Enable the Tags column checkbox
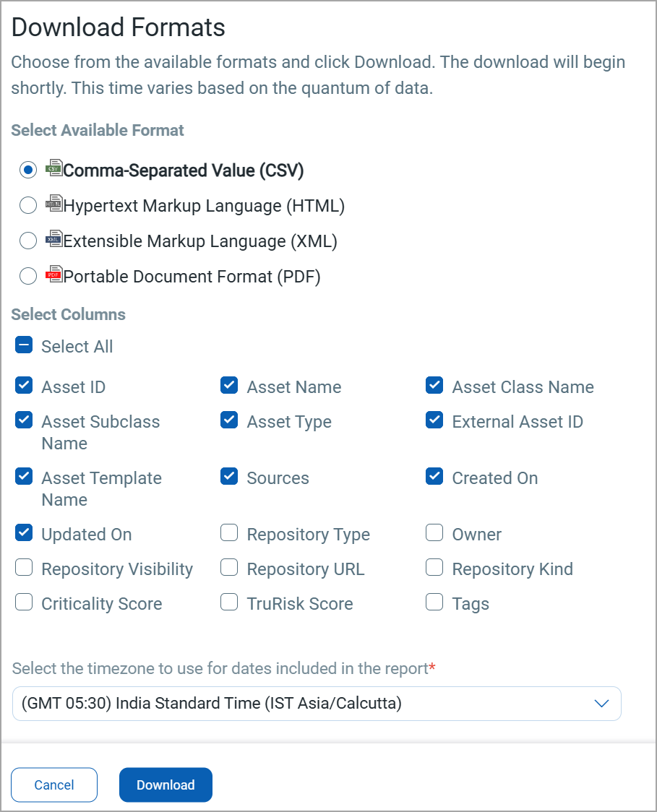The height and width of the screenshot is (812, 657). coord(434,602)
